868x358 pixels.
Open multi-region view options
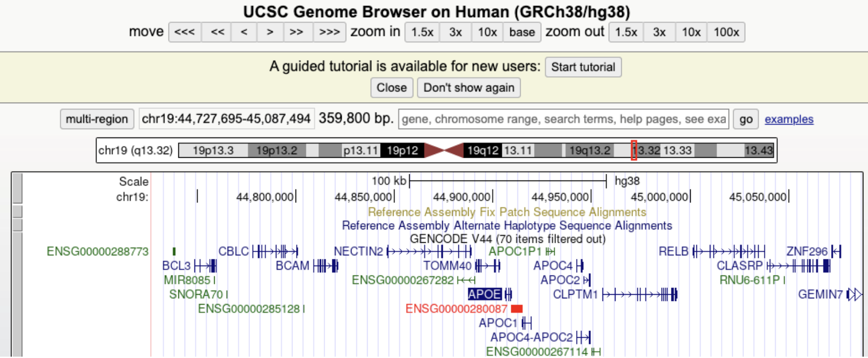(97, 119)
